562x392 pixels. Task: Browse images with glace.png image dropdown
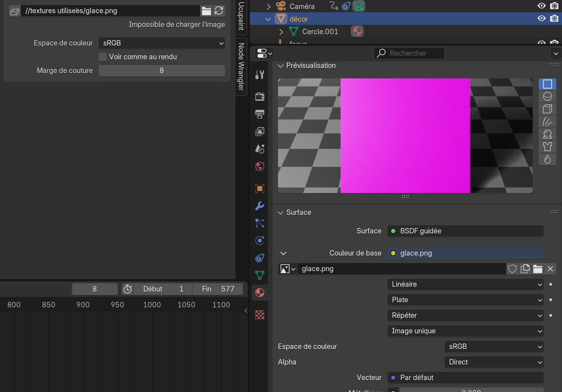288,269
